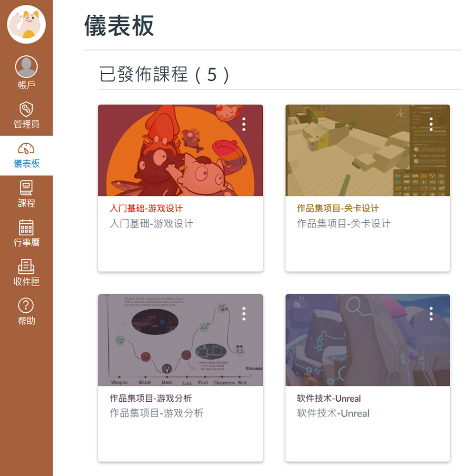Click the orange cartoon creatures course thumbnail
This screenshot has width=476, height=476.
(x=180, y=150)
